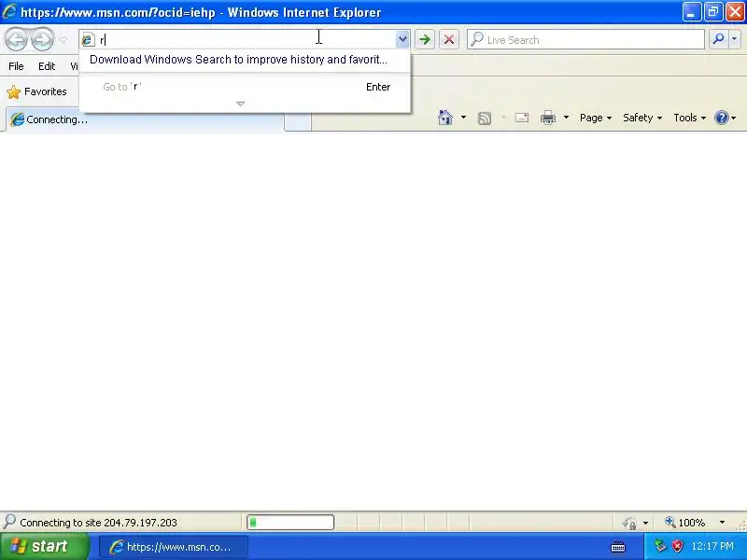Expand the address bar autocomplete dropdown
The width and height of the screenshot is (747, 560).
click(402, 40)
